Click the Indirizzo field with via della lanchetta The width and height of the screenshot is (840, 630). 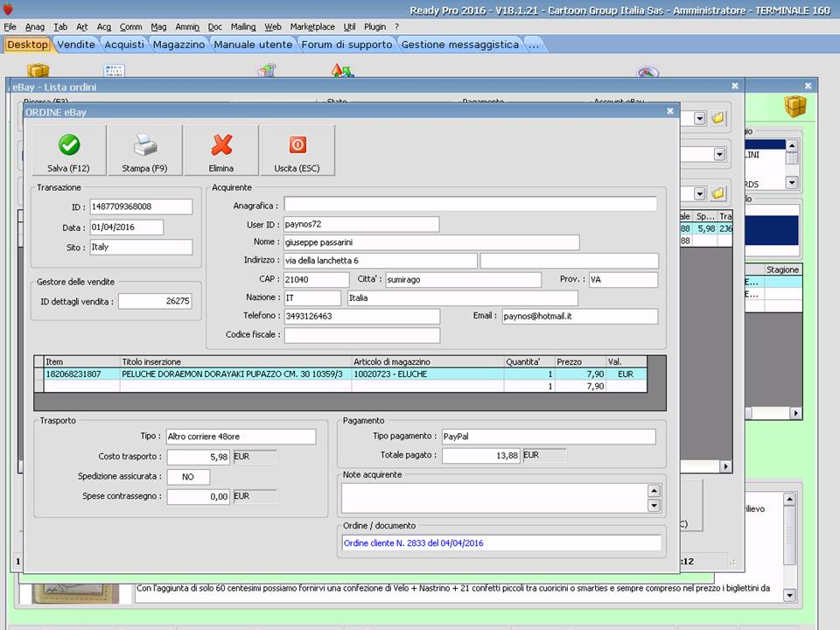(381, 261)
